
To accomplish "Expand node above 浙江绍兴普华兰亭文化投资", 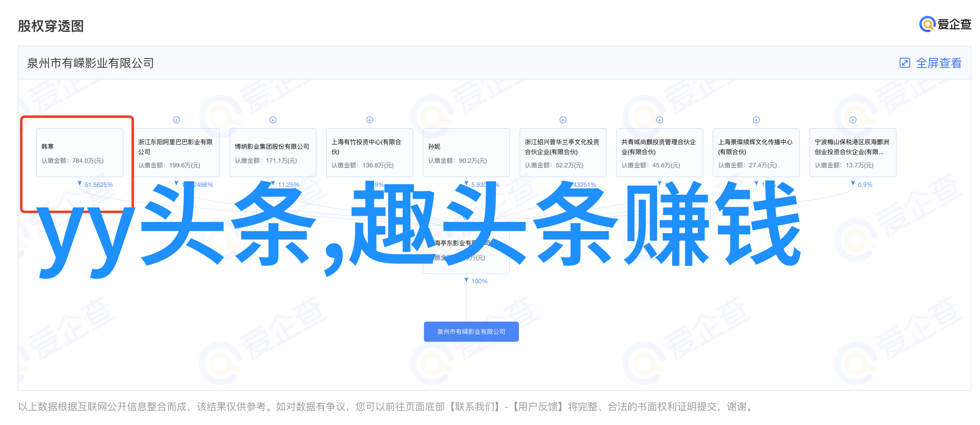I will click(x=563, y=120).
